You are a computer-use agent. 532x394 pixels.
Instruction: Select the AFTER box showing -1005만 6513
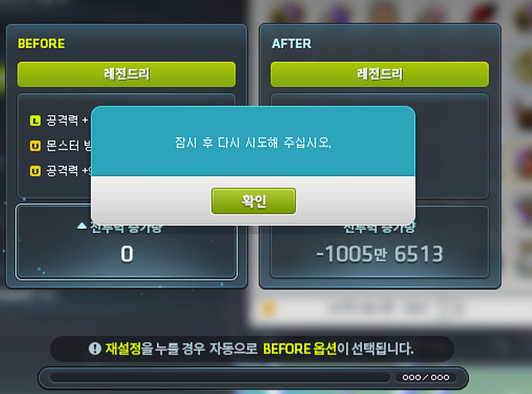pyautogui.click(x=380, y=242)
